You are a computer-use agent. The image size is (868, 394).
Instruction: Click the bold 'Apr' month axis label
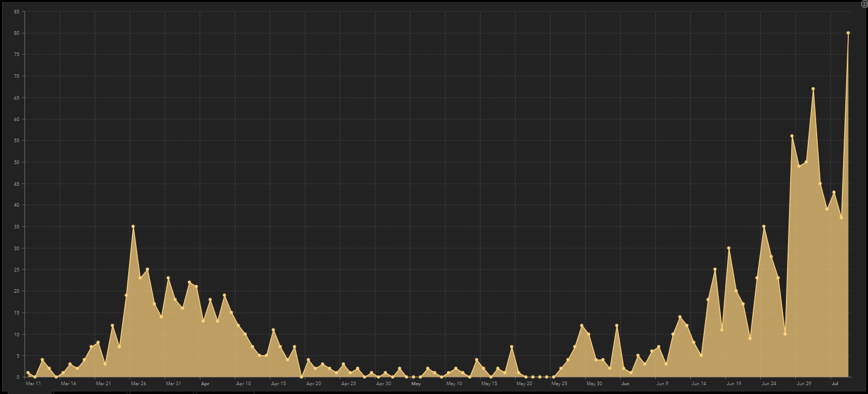205,384
